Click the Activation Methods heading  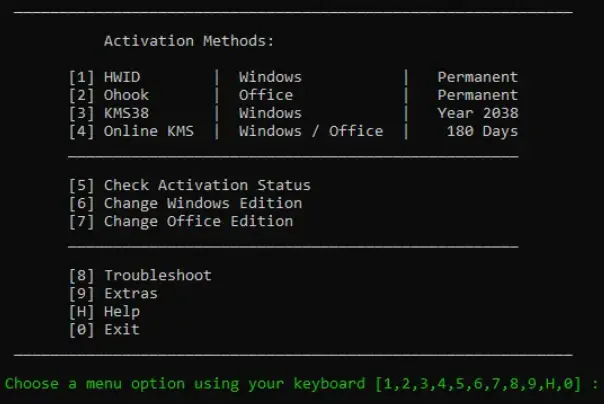pyautogui.click(x=189, y=41)
